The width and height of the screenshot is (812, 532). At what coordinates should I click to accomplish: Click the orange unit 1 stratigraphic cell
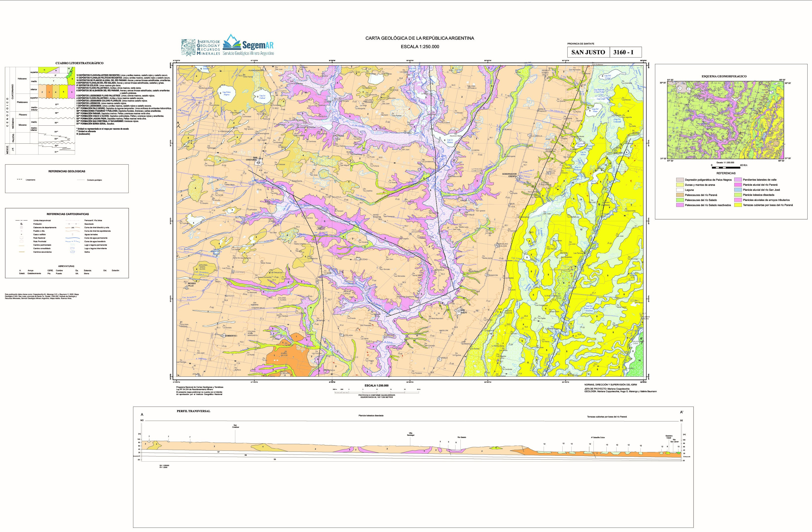(x=49, y=92)
